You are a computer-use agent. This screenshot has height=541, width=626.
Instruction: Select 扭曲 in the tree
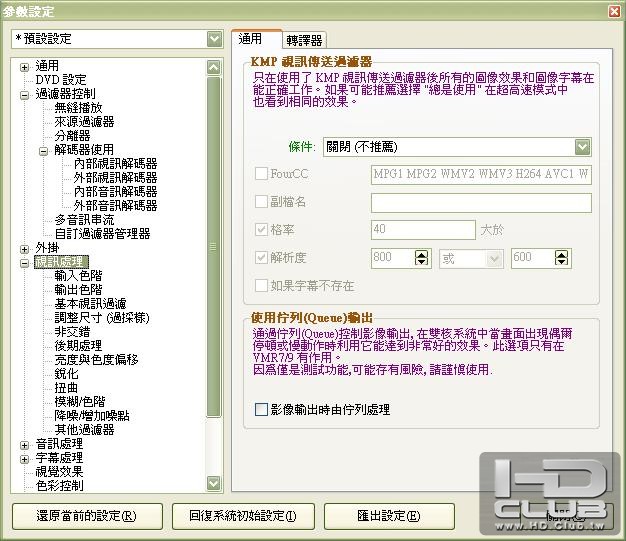tap(66, 388)
